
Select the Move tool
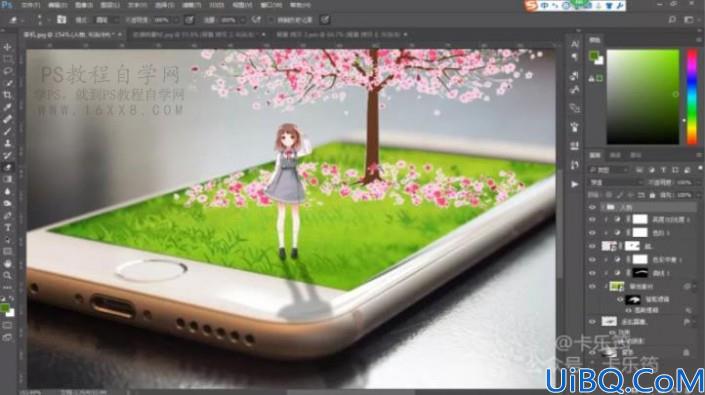(x=8, y=47)
